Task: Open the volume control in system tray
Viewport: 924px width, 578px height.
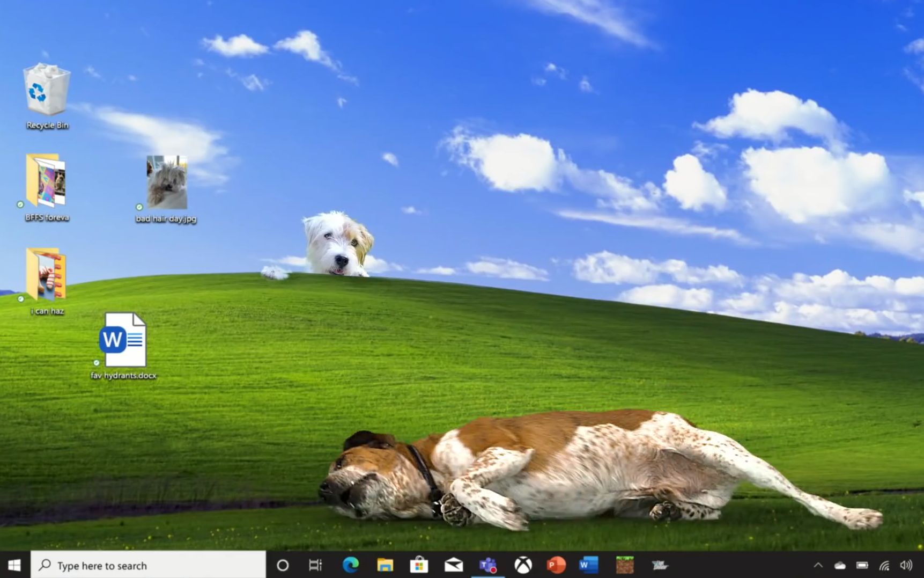Action: pos(906,565)
